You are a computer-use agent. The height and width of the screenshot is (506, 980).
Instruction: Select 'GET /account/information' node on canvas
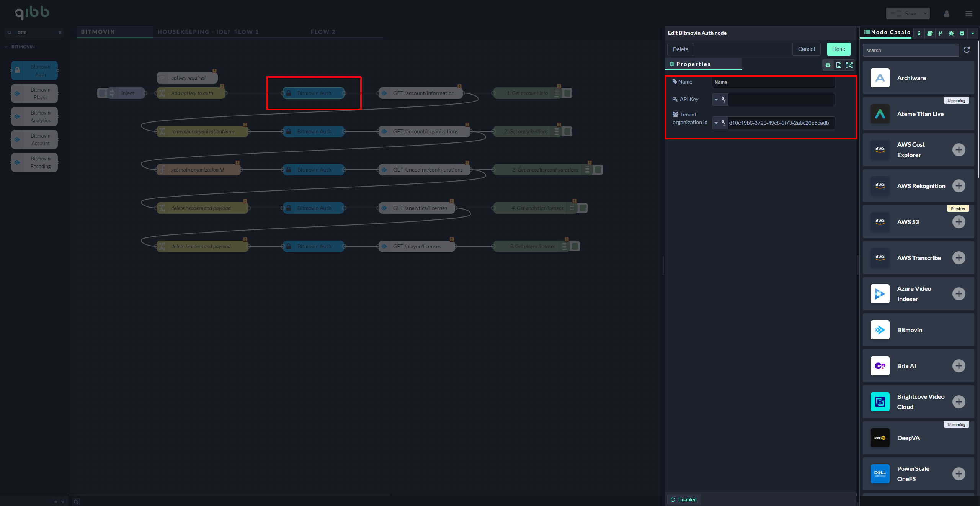420,93
